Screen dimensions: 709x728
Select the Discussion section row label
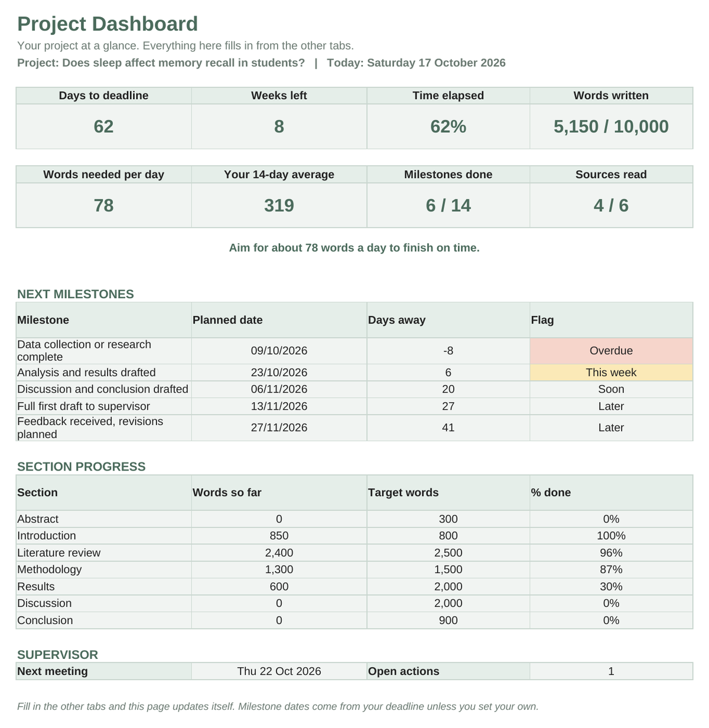pyautogui.click(x=103, y=603)
